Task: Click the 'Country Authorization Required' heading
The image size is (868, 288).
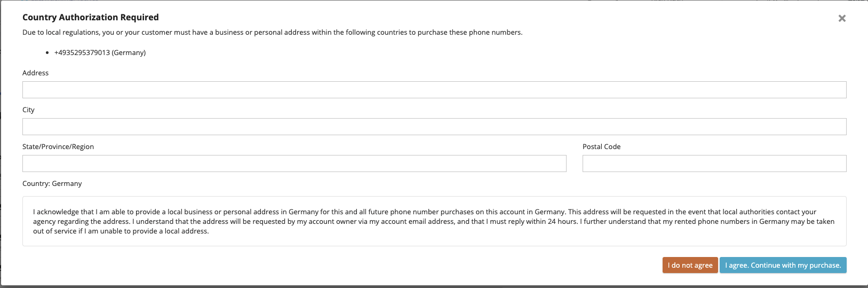Action: pyautogui.click(x=91, y=17)
